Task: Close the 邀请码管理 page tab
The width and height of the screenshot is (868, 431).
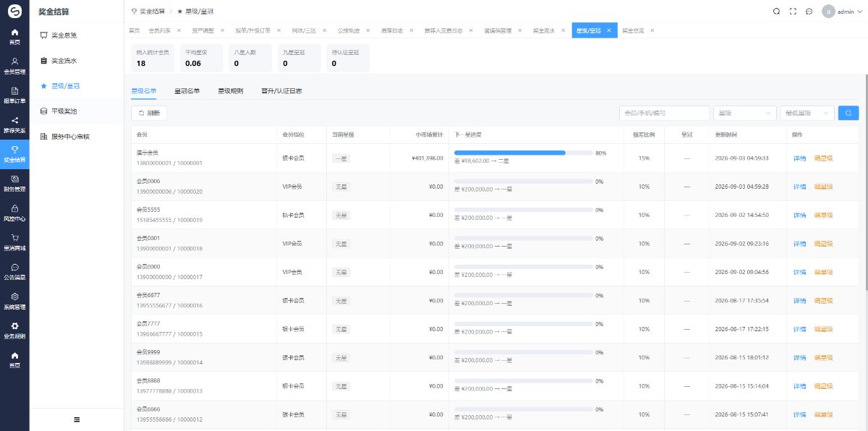Action: tap(520, 30)
